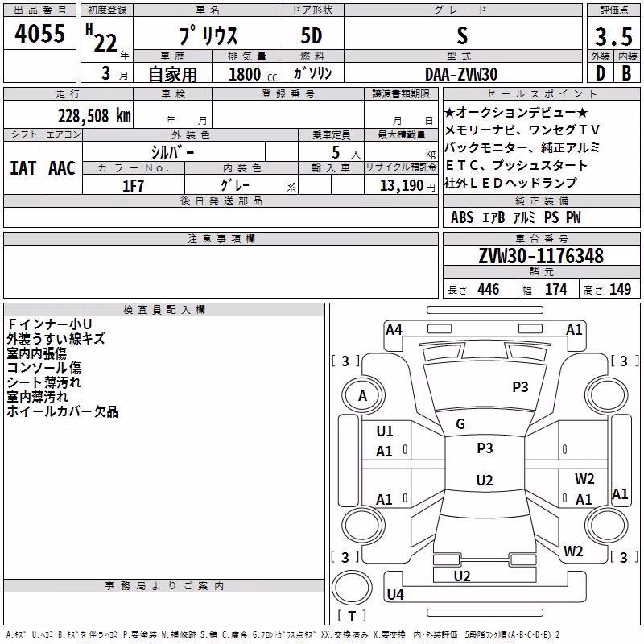The height and width of the screenshot is (644, 644).
Task: Click the A4 damage mark on diagram
Action: (394, 330)
